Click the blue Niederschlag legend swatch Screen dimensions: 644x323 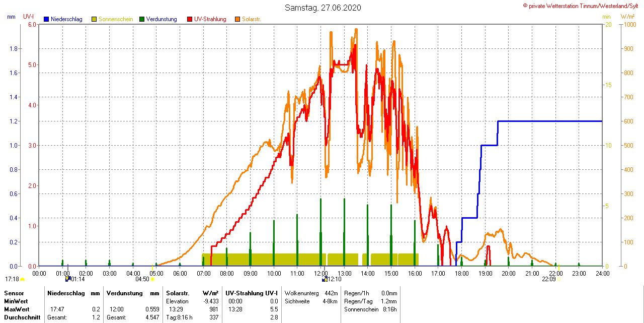(x=46, y=19)
